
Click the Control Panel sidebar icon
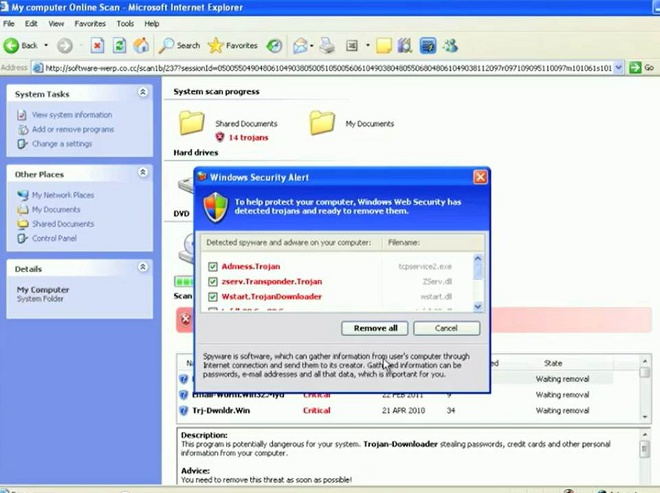pos(22,238)
